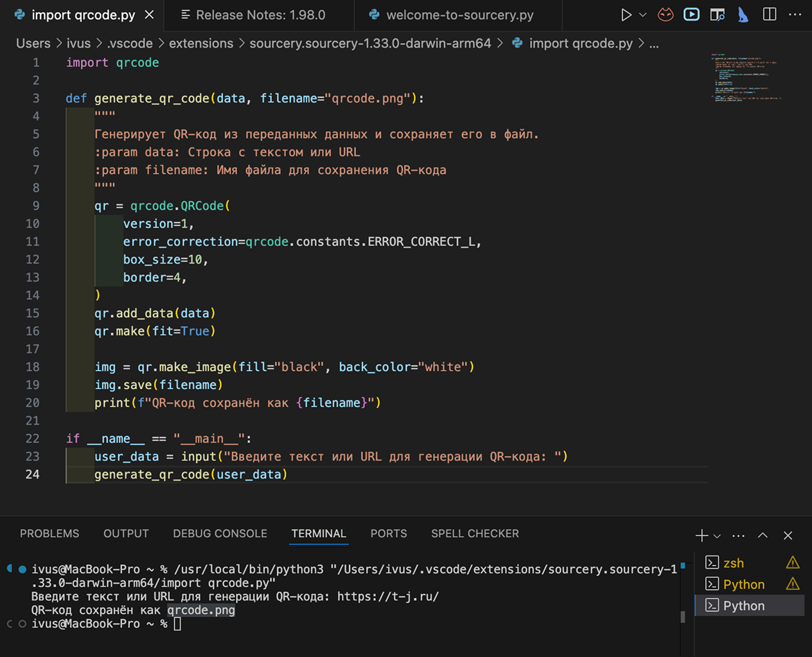The width and height of the screenshot is (812, 657).
Task: Open the OUTPUT panel tab
Action: coord(126,534)
